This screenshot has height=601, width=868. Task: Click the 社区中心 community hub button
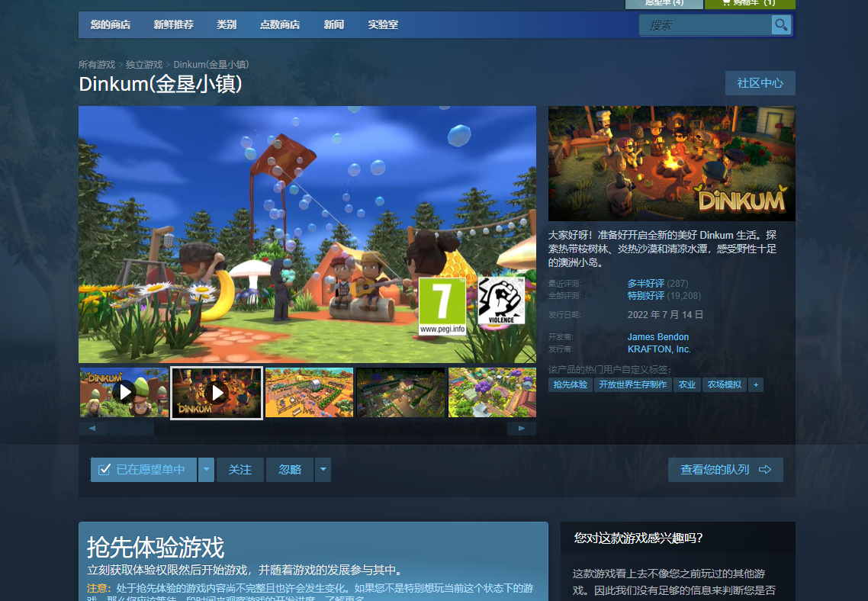(760, 83)
